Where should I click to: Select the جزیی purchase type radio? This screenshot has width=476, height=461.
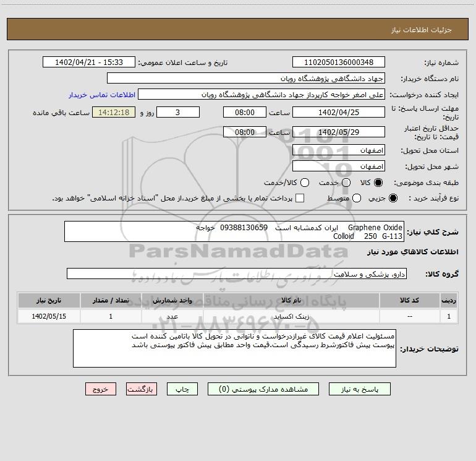tap(393, 198)
